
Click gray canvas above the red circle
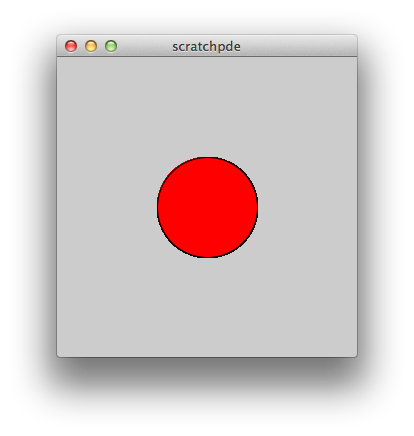[x=207, y=107]
